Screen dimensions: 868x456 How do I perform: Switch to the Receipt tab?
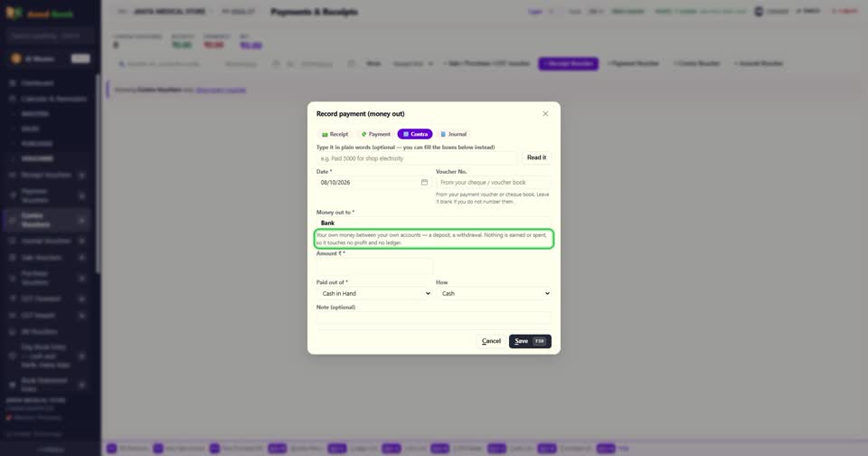[x=335, y=134]
